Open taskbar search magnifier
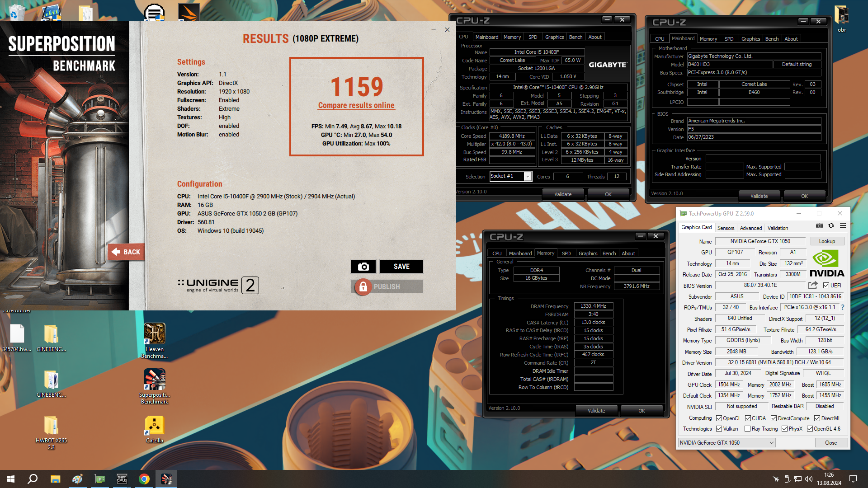 [x=33, y=479]
